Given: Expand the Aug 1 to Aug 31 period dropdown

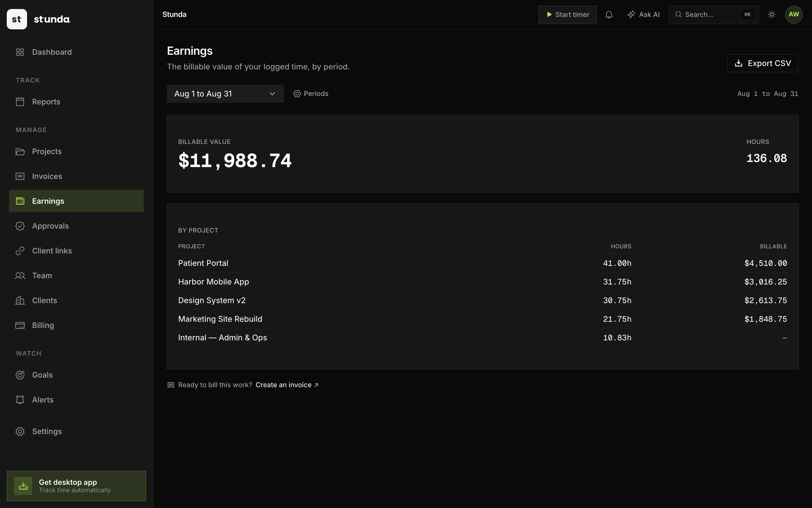Looking at the screenshot, I should 226,94.
